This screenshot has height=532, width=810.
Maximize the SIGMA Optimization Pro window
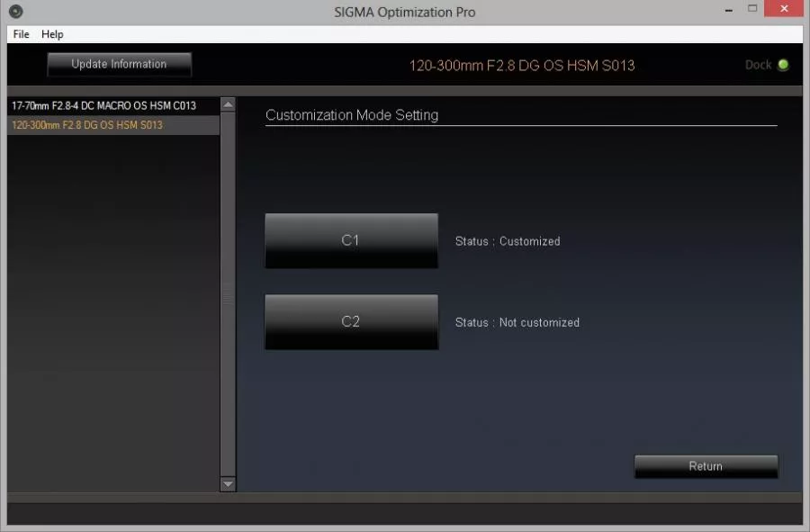pos(753,10)
